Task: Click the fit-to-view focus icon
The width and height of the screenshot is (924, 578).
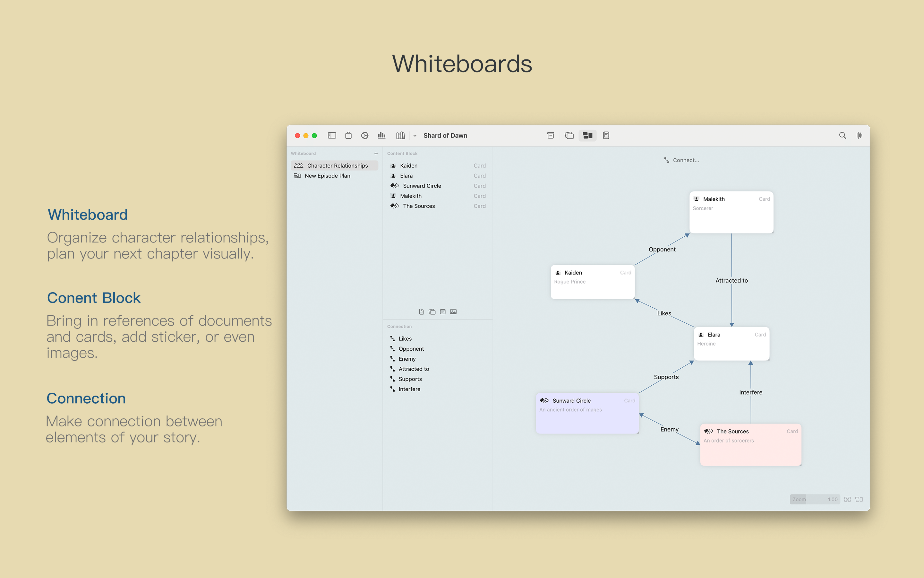Action: (847, 499)
